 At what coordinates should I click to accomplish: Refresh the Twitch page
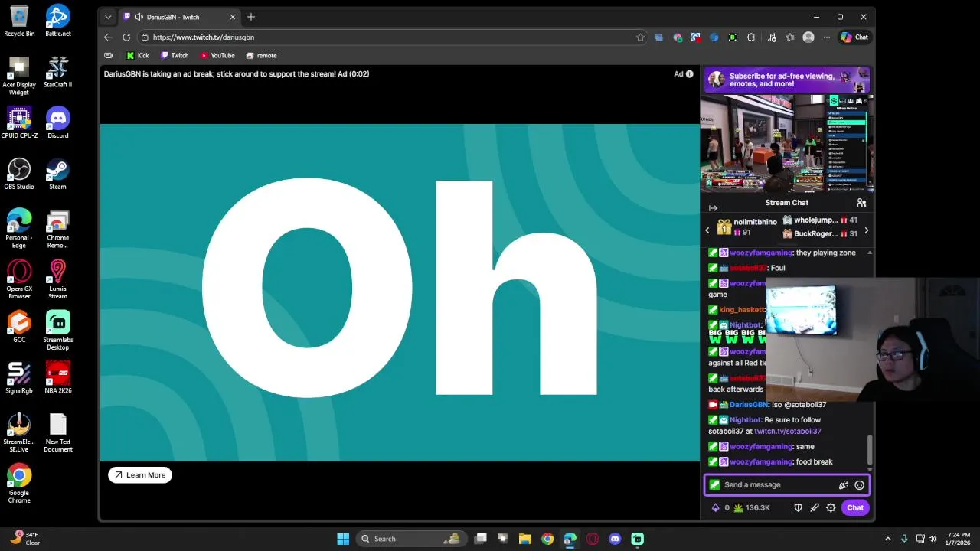pos(126,37)
